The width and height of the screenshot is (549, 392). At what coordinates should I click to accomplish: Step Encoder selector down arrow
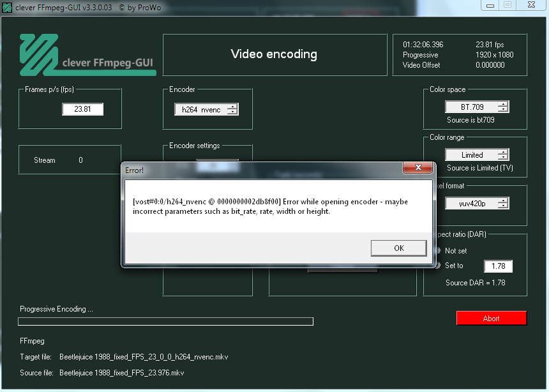(x=232, y=112)
